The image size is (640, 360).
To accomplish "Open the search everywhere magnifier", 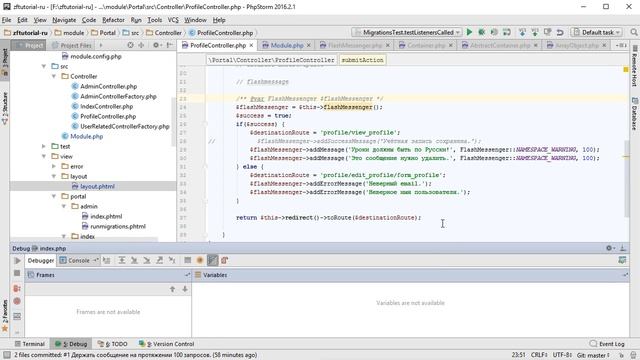I will (634, 32).
